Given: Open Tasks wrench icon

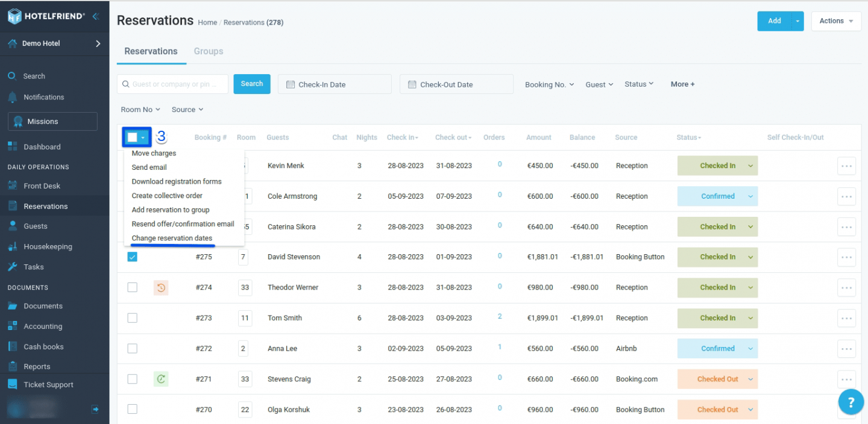Looking at the screenshot, I should pos(12,267).
